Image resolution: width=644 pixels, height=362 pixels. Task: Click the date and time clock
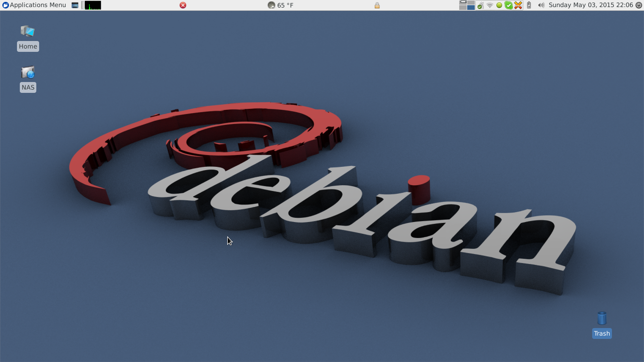point(591,5)
